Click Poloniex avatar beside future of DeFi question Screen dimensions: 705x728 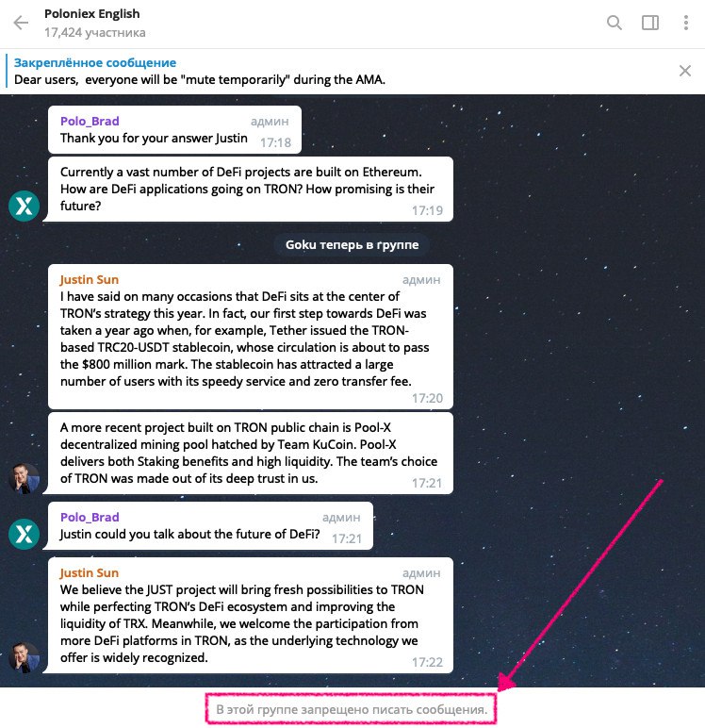point(25,534)
